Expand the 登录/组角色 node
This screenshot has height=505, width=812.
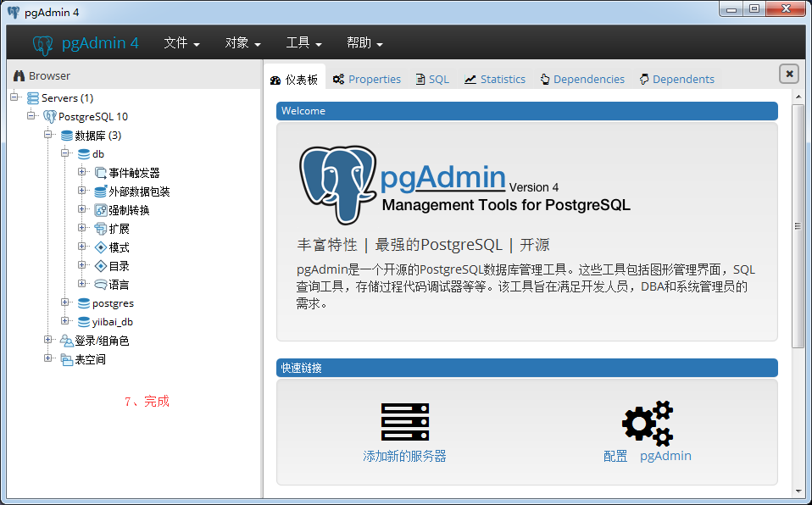pos(48,339)
